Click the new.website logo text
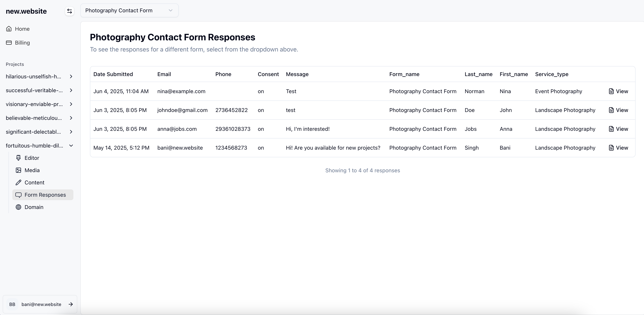 click(x=26, y=11)
